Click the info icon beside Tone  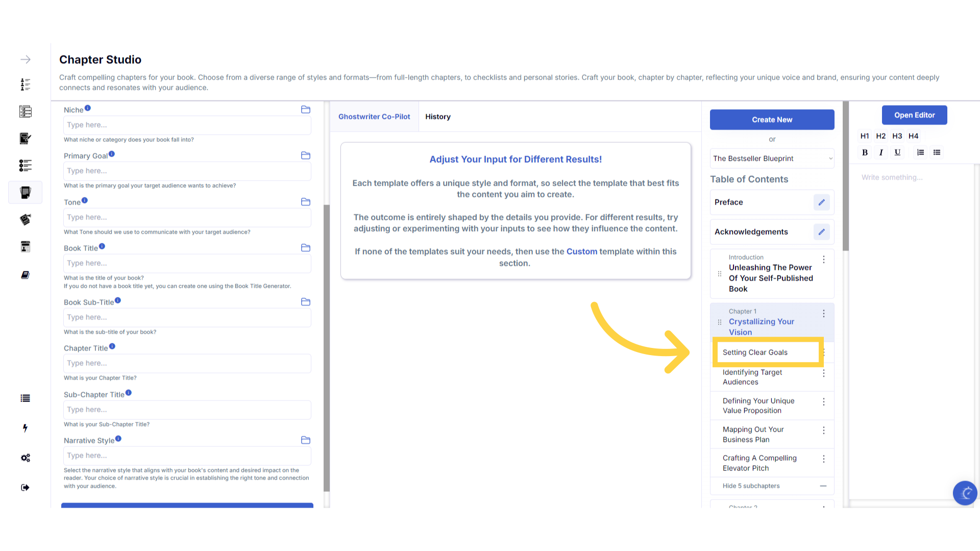pos(85,201)
